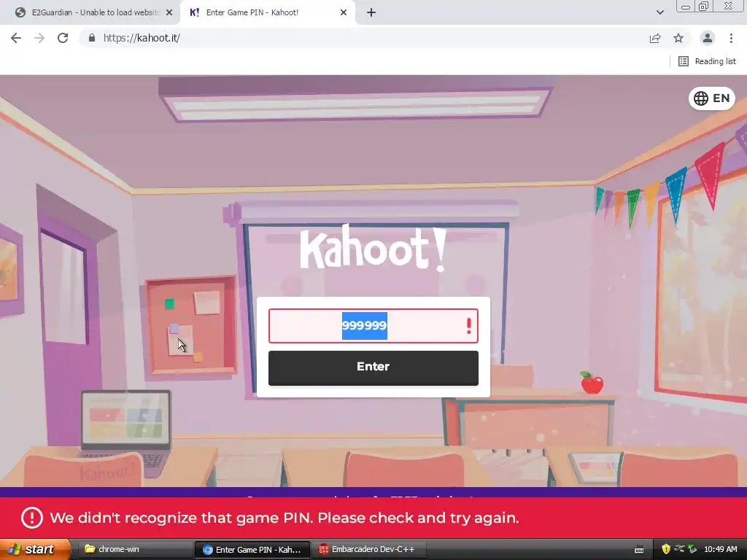The width and height of the screenshot is (747, 560).
Task: Click the warning icon in the red error banner
Action: (x=32, y=518)
